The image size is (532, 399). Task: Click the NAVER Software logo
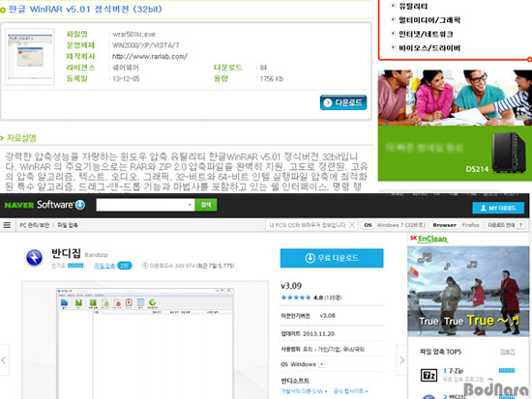[x=44, y=205]
